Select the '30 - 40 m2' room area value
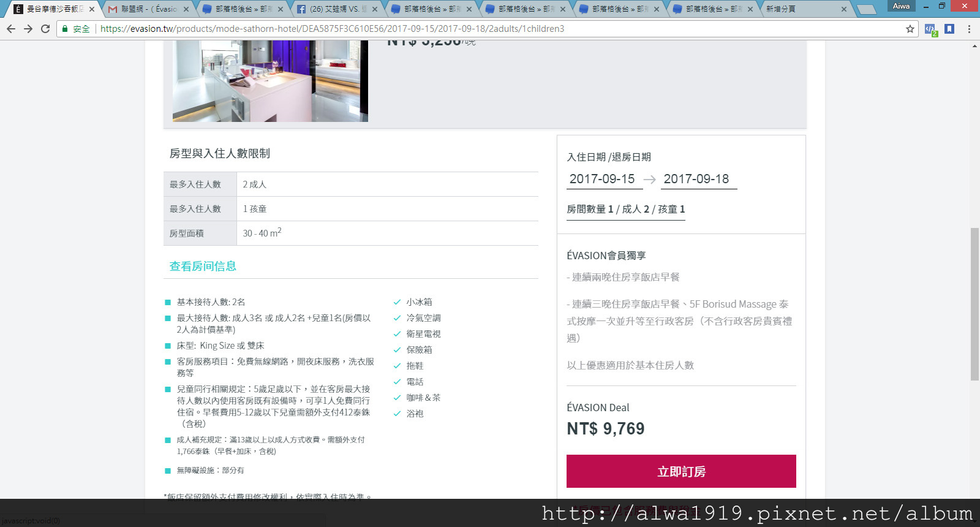The width and height of the screenshot is (980, 527). (x=262, y=233)
